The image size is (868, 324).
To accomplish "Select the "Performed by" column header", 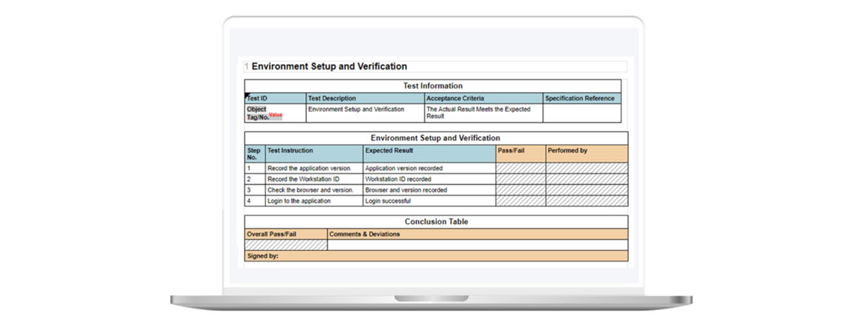I will point(586,154).
